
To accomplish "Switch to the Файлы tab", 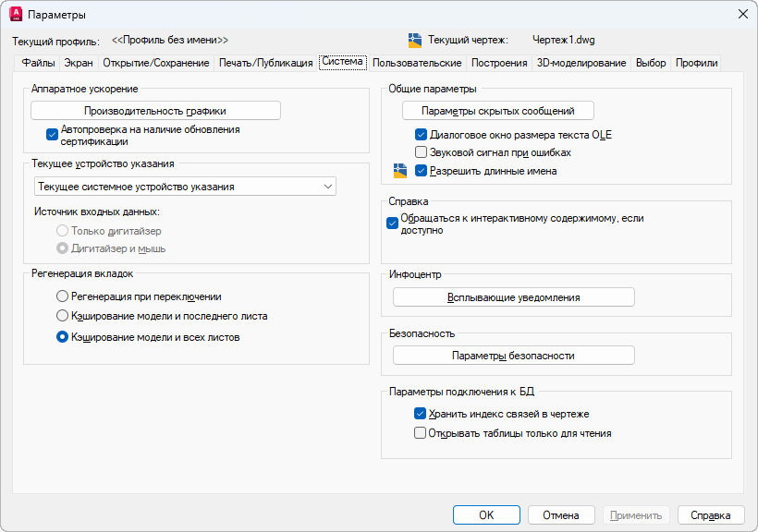I will (x=38, y=63).
